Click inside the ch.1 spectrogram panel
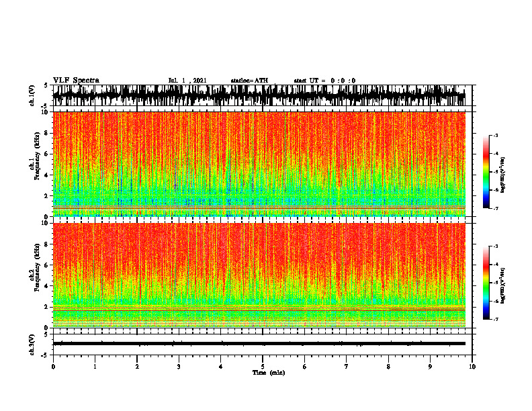 (259, 164)
